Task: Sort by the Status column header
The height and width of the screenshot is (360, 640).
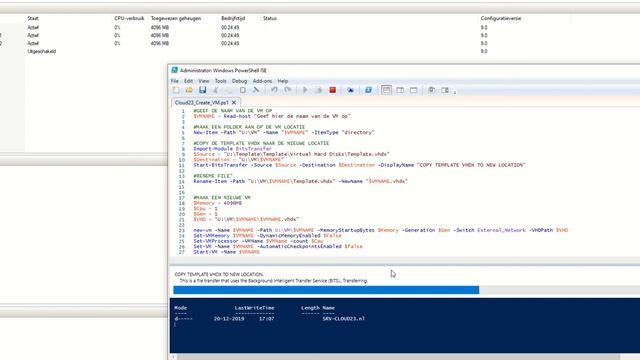Action: (x=269, y=18)
